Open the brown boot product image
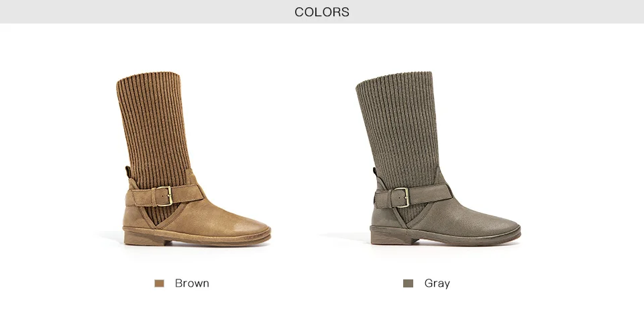This screenshot has width=644, height=317. tap(193, 159)
